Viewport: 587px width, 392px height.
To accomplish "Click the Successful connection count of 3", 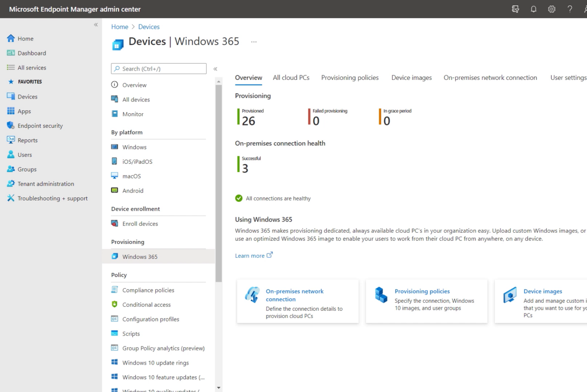I will click(245, 169).
